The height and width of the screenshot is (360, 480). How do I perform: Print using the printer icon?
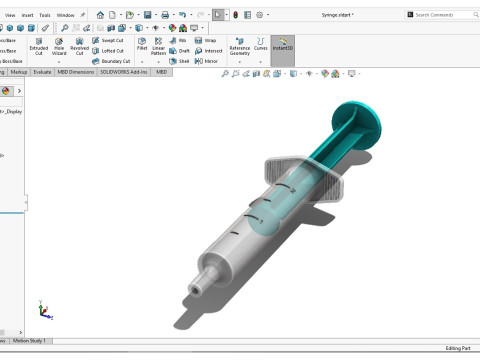(165, 15)
